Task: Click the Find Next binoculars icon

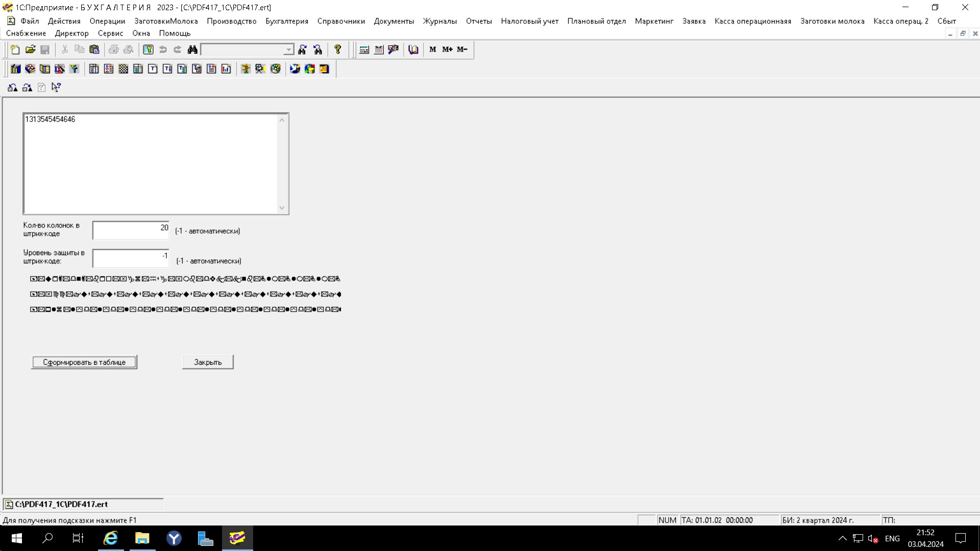Action: pyautogui.click(x=303, y=49)
